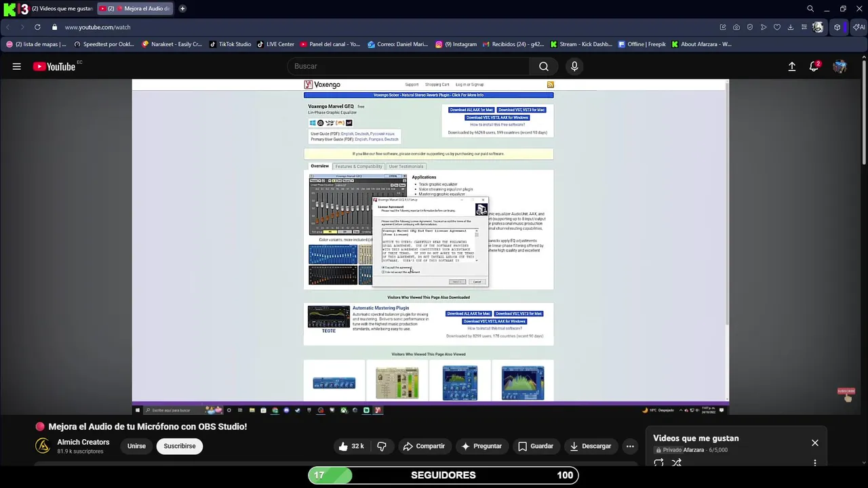Screen dimensions: 868x488
Task: Go to YouTube home via logo
Action: pos(54,66)
